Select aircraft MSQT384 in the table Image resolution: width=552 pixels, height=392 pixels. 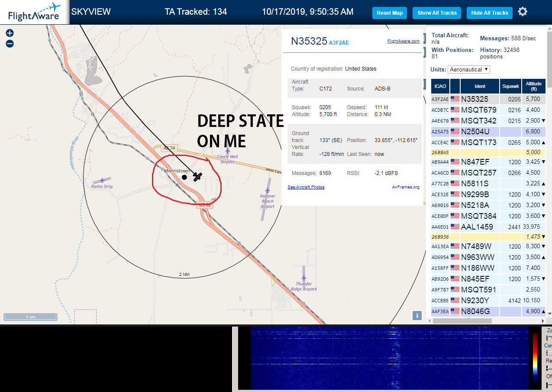pyautogui.click(x=488, y=216)
